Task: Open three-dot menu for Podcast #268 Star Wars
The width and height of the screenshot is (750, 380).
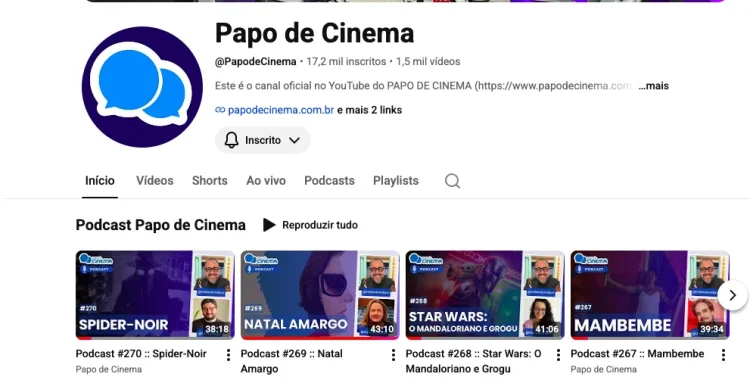Action: pyautogui.click(x=558, y=355)
